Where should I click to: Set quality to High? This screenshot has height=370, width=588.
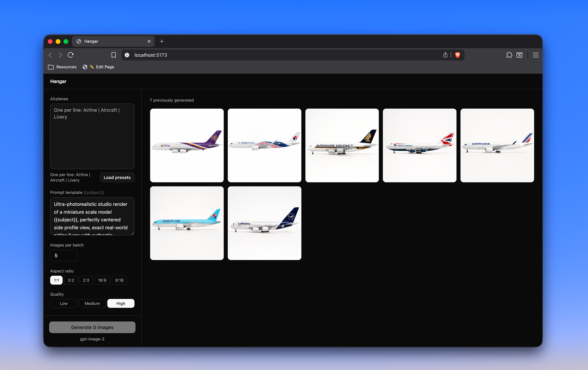pyautogui.click(x=121, y=303)
